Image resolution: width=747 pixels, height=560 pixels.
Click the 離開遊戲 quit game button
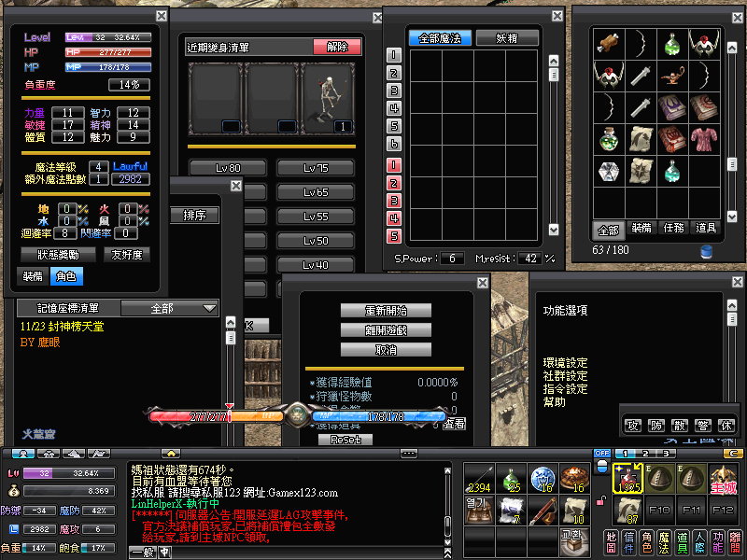pos(386,330)
